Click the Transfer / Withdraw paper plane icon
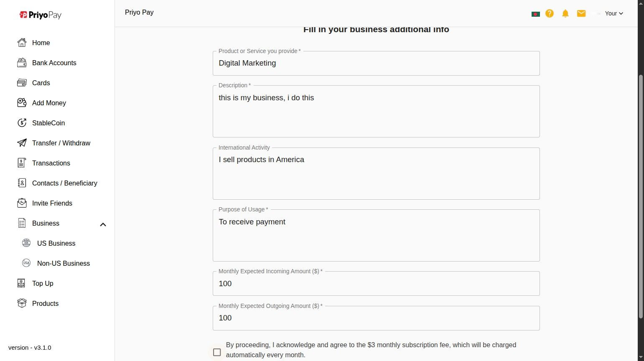The image size is (644, 361). click(22, 143)
